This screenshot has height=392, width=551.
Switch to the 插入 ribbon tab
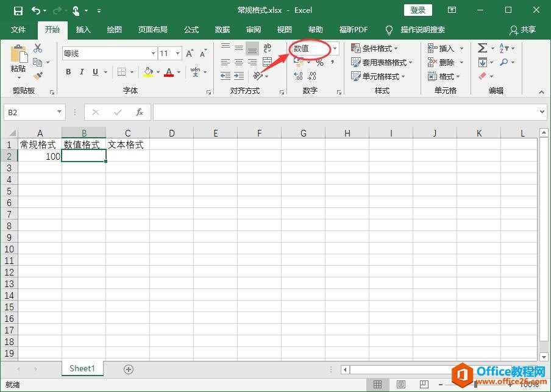[83, 29]
